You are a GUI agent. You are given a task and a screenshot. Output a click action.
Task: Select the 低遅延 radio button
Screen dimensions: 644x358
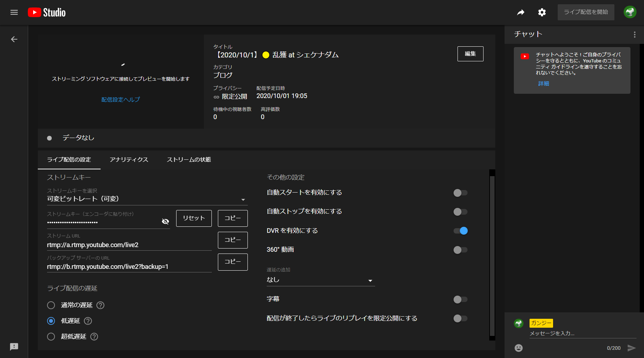click(51, 321)
